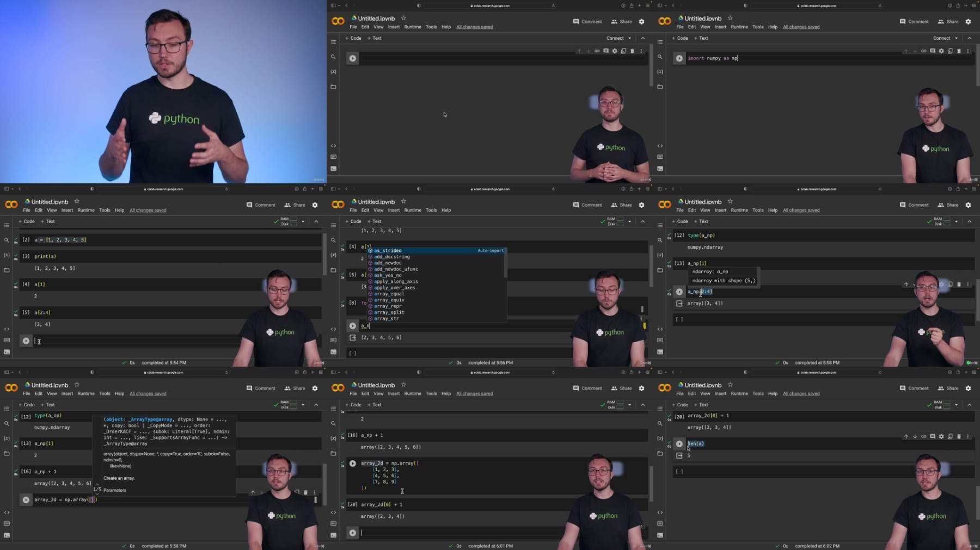Open search icon in the 6:02 PM notebook sidebar
The image size is (980, 550).
[x=660, y=423]
